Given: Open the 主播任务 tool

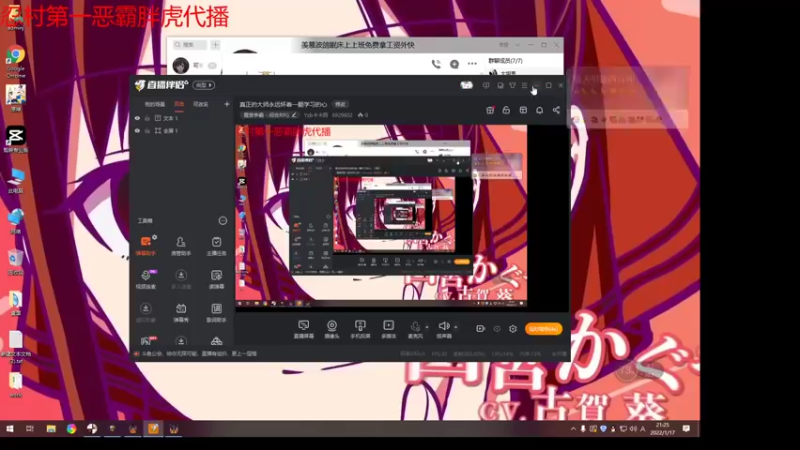Looking at the screenshot, I should (216, 245).
